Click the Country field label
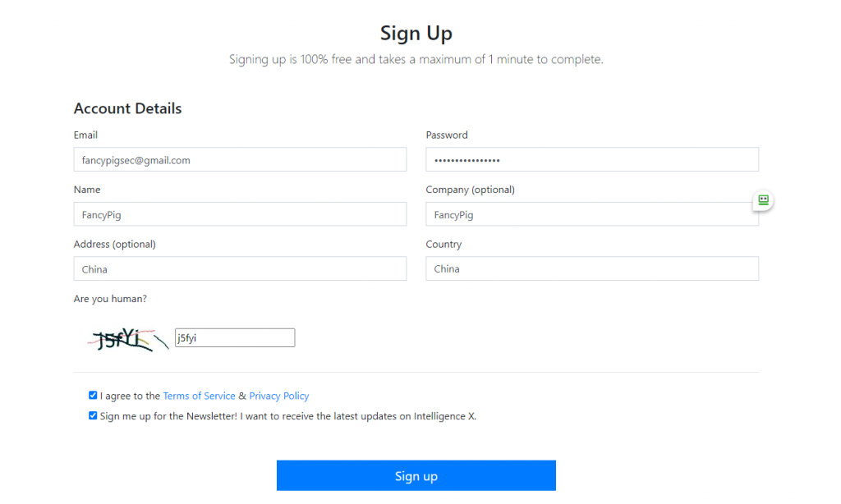841x504 pixels. tap(443, 244)
